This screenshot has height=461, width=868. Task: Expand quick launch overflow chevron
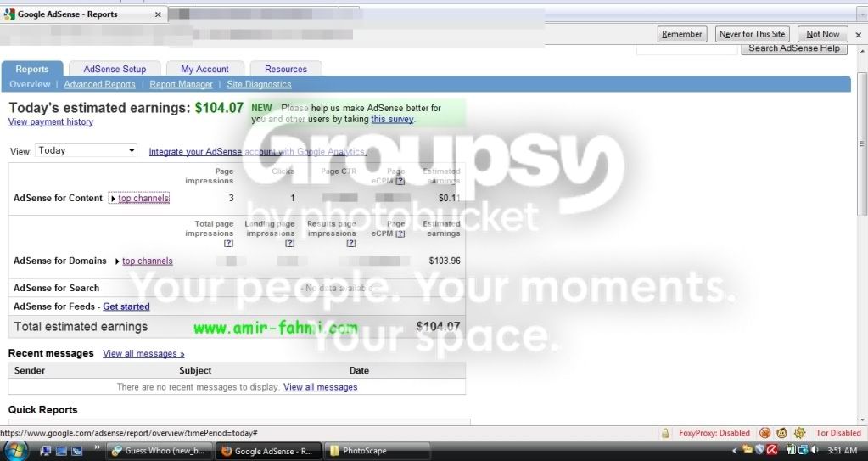(97, 447)
